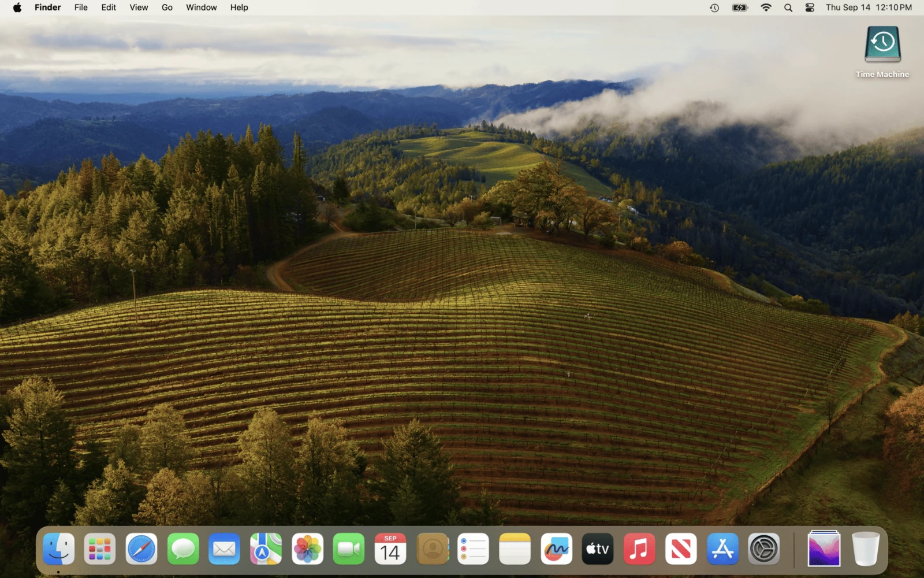Launch the Freeform app

coord(556,549)
